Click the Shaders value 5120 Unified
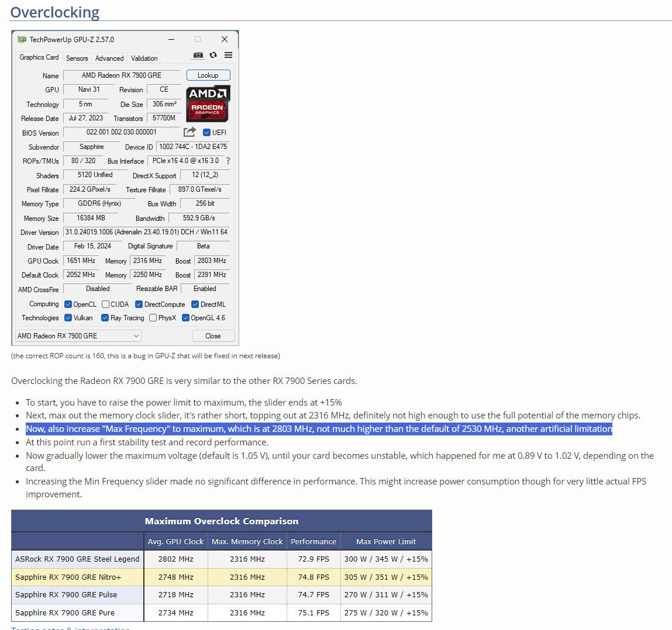The width and height of the screenshot is (672, 630). [x=95, y=175]
